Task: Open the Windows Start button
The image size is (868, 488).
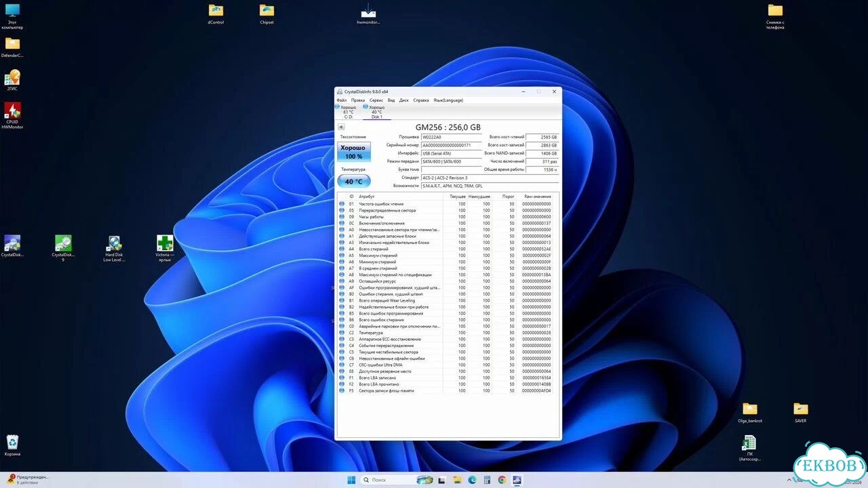Action: pyautogui.click(x=351, y=480)
